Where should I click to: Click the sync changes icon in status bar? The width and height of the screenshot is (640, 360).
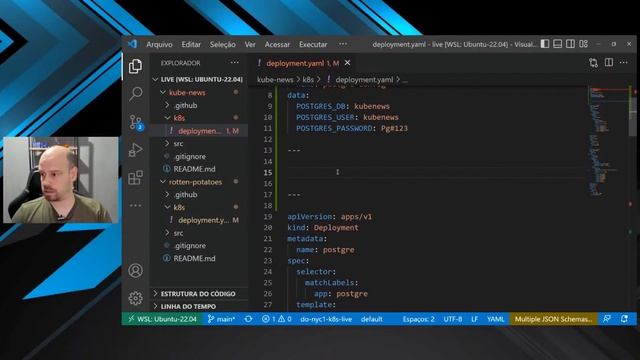248,319
